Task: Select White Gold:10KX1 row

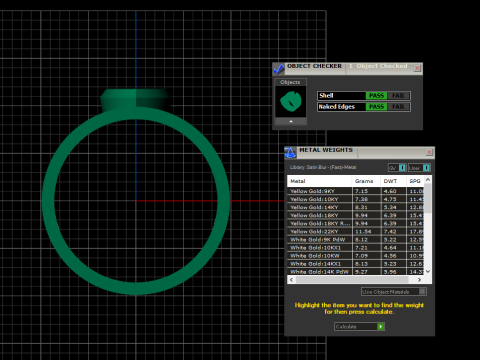Action: [x=356, y=248]
